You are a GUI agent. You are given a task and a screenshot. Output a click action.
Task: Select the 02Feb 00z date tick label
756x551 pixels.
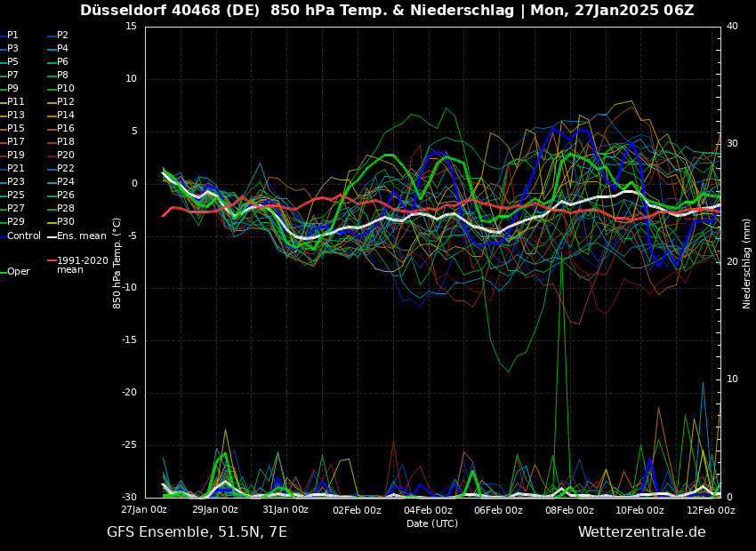(357, 510)
